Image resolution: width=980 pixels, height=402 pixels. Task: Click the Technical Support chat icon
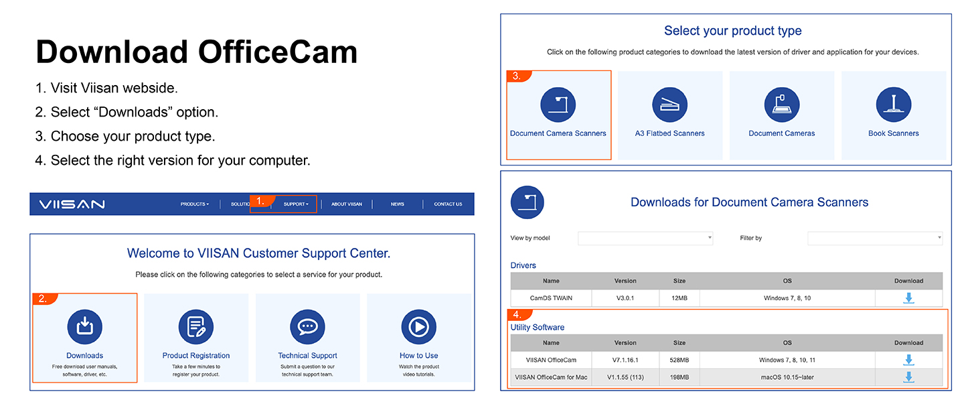click(307, 326)
